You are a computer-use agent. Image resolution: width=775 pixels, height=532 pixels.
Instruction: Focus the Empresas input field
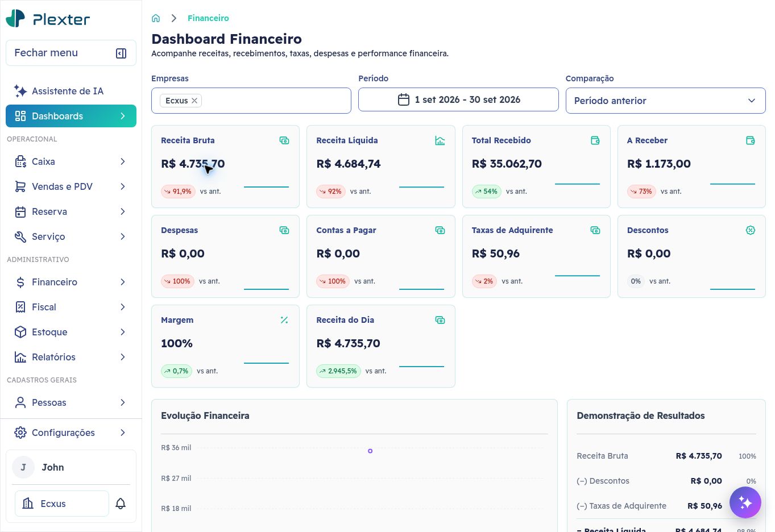tap(251, 101)
